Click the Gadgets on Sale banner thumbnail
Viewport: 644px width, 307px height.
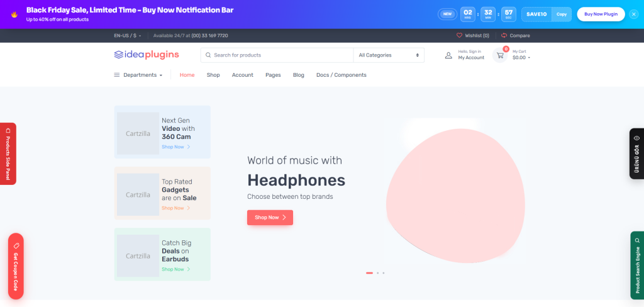click(x=138, y=194)
